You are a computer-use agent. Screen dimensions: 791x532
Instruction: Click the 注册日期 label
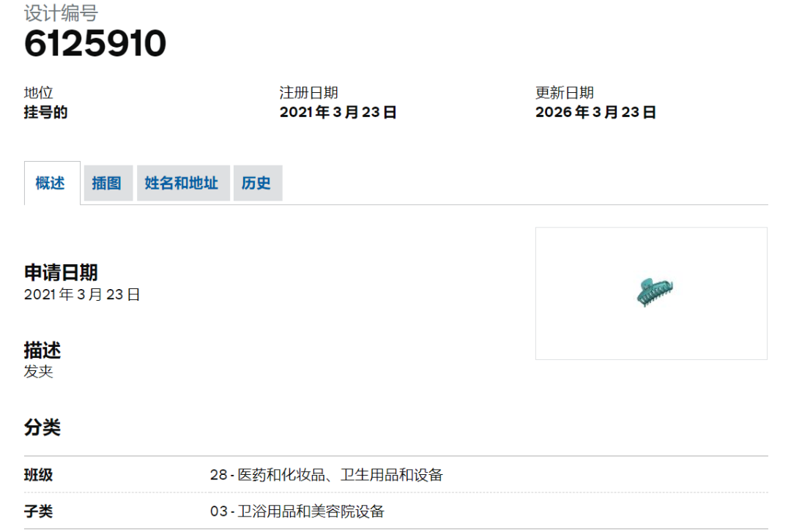[x=308, y=93]
